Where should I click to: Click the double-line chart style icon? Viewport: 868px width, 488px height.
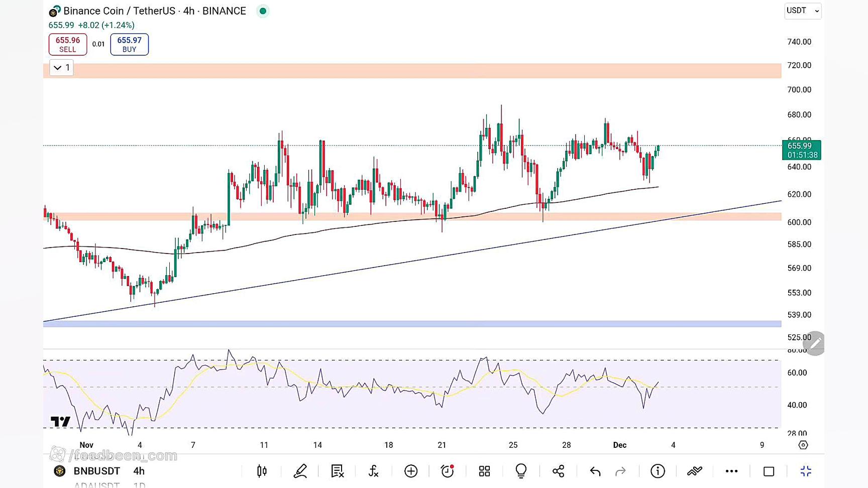click(x=695, y=471)
